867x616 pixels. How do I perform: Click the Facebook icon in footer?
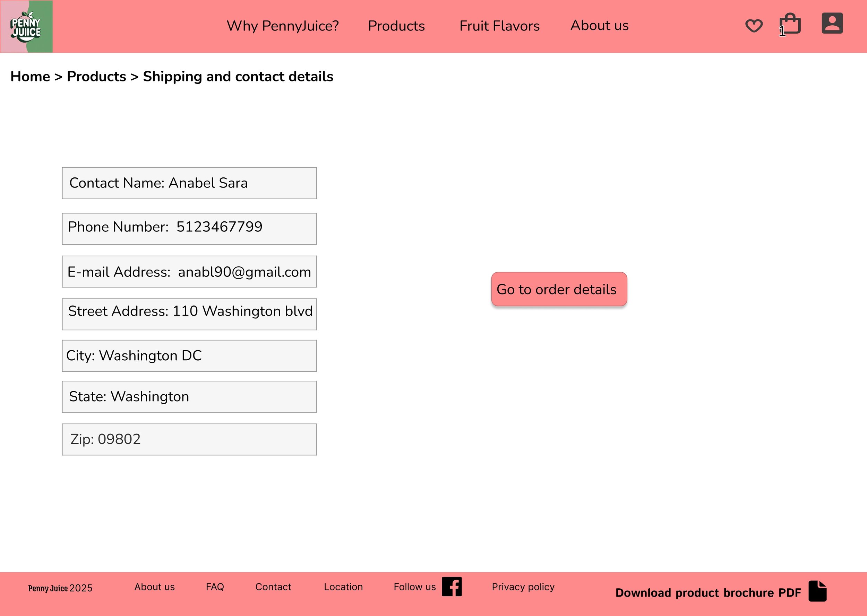click(x=452, y=587)
